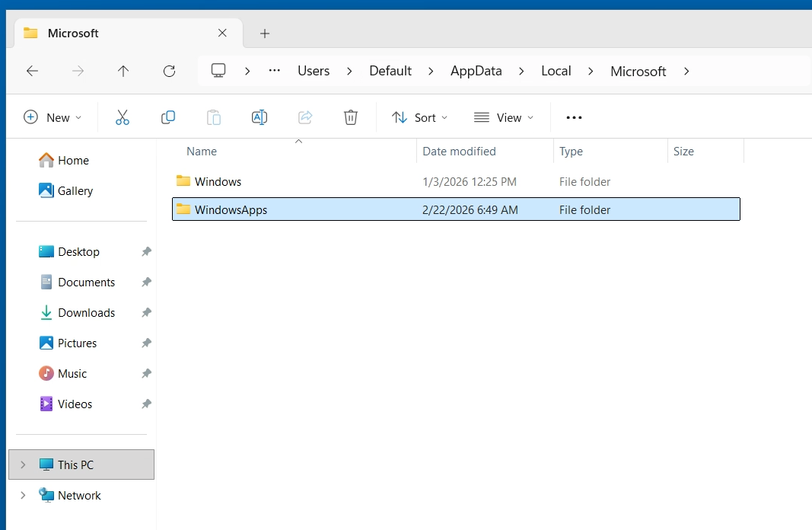This screenshot has height=530, width=812.
Task: Navigate back to previous folder
Action: (x=32, y=71)
